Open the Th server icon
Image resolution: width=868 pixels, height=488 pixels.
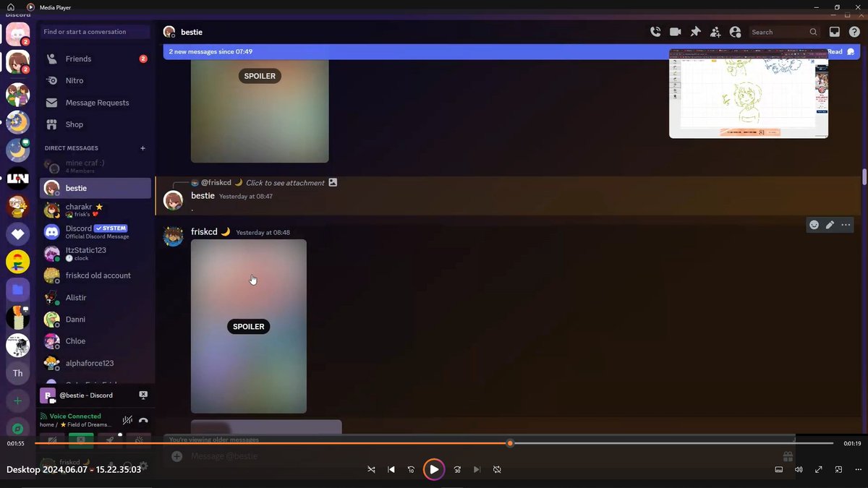pyautogui.click(x=18, y=373)
